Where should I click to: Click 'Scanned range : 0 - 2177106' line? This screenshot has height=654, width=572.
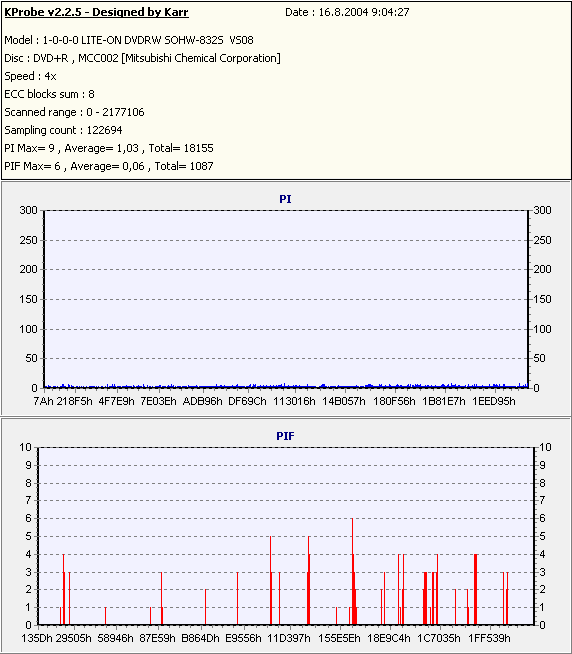(74, 112)
